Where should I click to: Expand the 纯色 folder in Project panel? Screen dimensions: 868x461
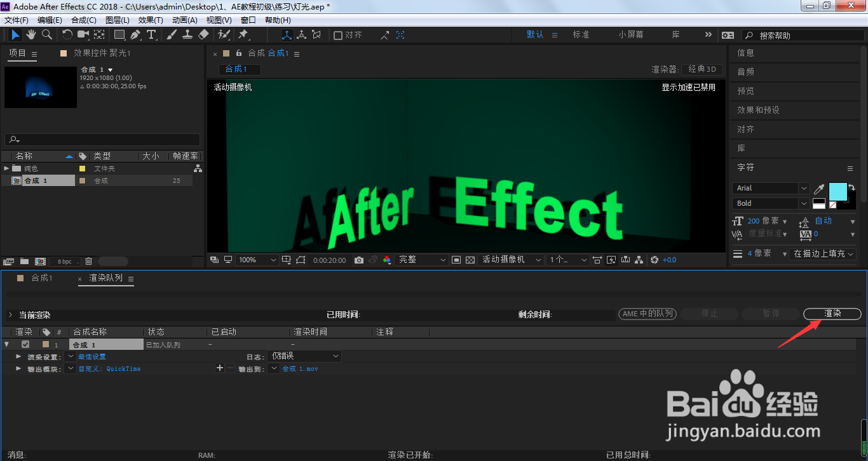click(x=7, y=168)
